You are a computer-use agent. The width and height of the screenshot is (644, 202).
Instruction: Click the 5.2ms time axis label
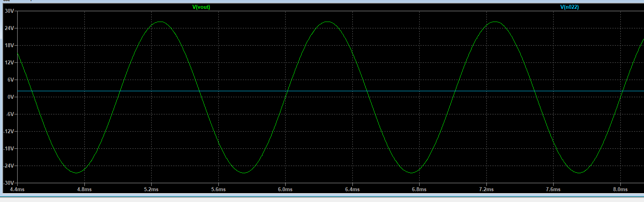point(151,190)
